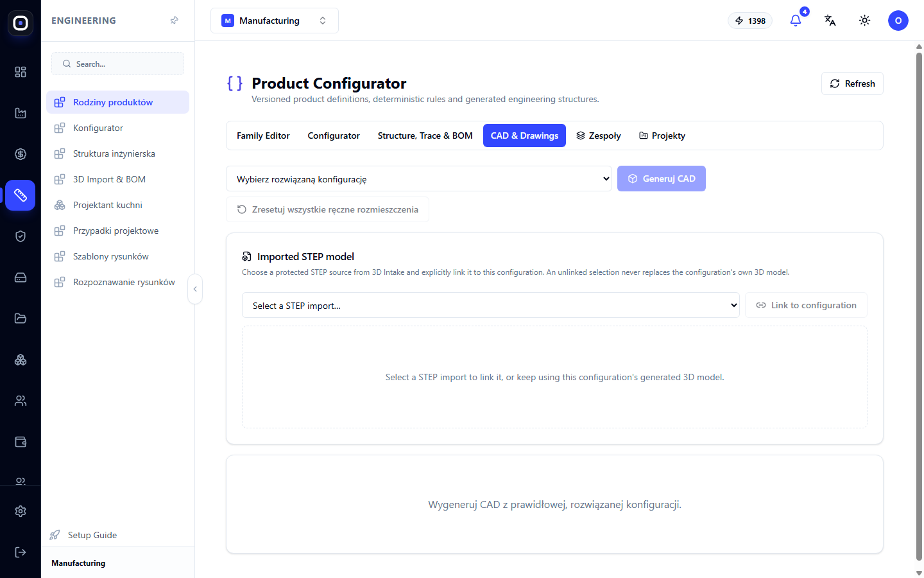The image size is (924, 578).
Task: Open the wallet icon in left rail
Action: coord(21,442)
